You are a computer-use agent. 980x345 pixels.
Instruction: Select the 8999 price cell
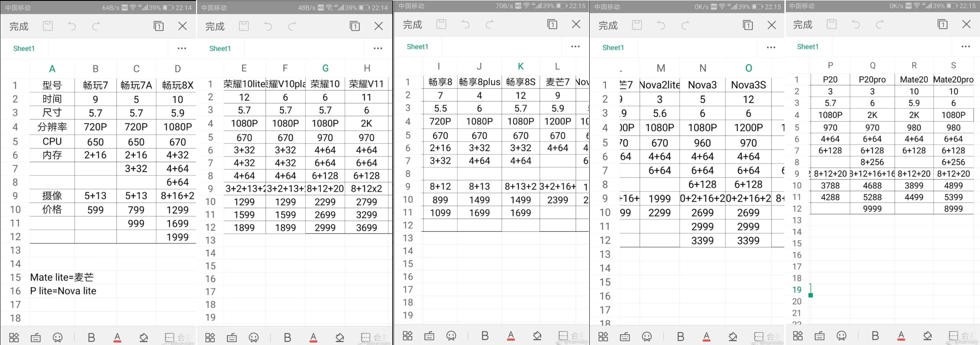[x=953, y=209]
